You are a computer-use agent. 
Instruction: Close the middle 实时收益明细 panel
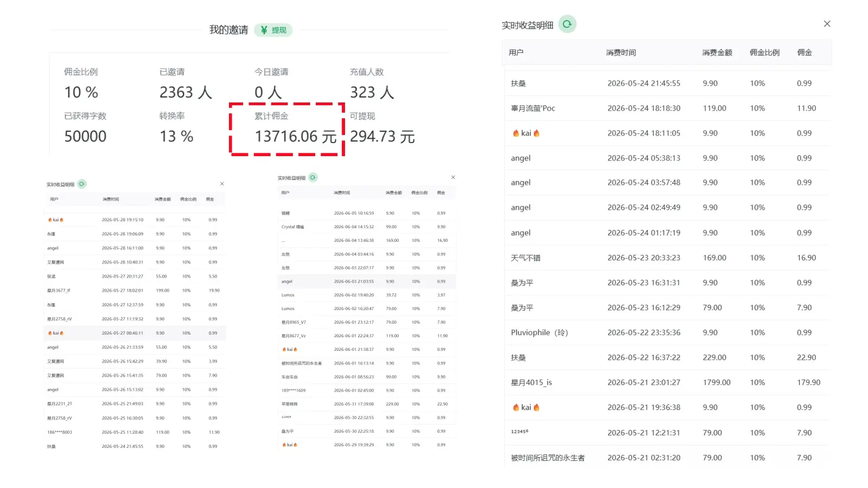(x=453, y=177)
